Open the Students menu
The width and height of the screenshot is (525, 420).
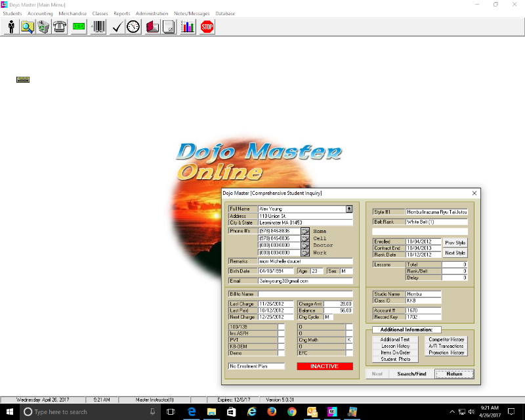point(12,13)
